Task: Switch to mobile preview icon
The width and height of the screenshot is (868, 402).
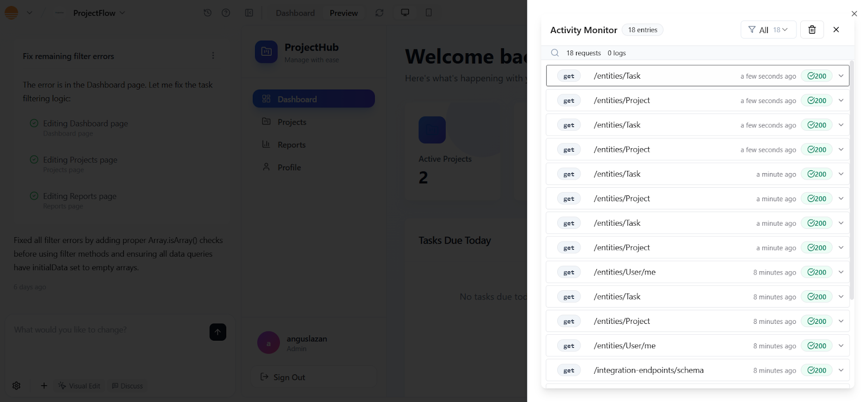Action: (x=429, y=12)
